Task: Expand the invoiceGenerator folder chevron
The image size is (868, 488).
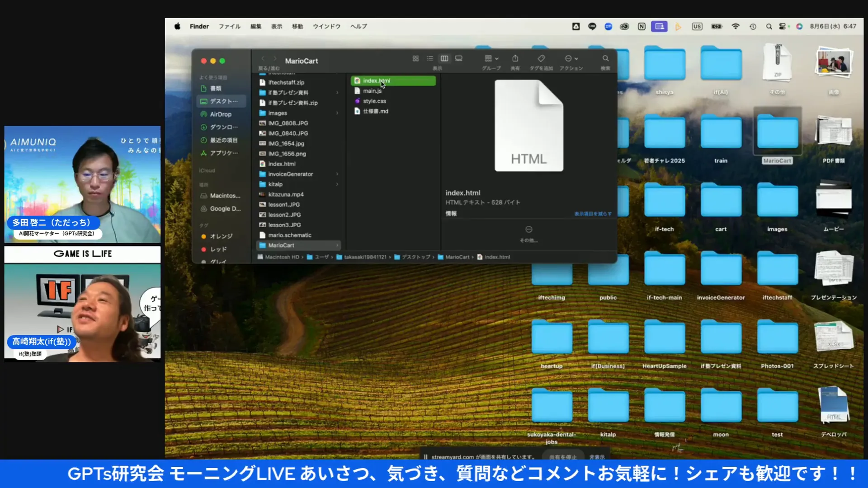Action: click(x=337, y=174)
